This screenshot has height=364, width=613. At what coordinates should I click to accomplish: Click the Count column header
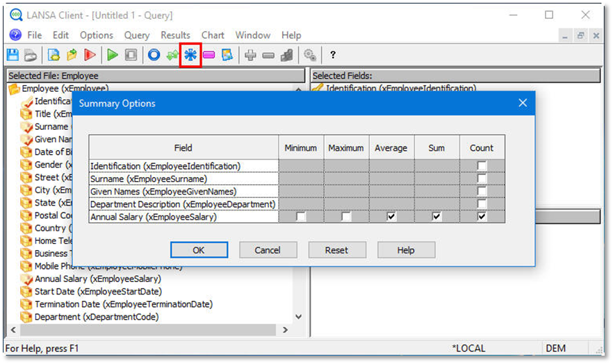482,148
